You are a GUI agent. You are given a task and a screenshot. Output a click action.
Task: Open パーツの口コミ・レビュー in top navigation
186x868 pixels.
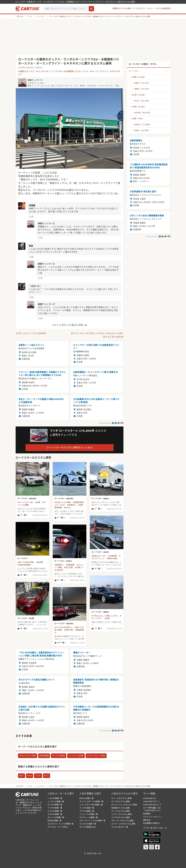(143, 8)
